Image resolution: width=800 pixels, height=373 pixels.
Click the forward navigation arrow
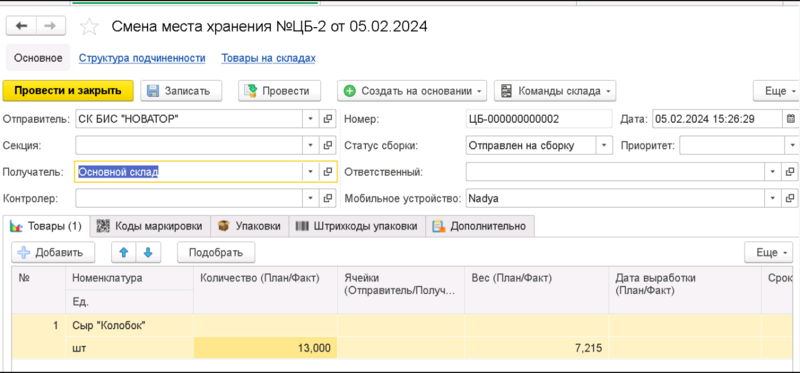(x=51, y=26)
